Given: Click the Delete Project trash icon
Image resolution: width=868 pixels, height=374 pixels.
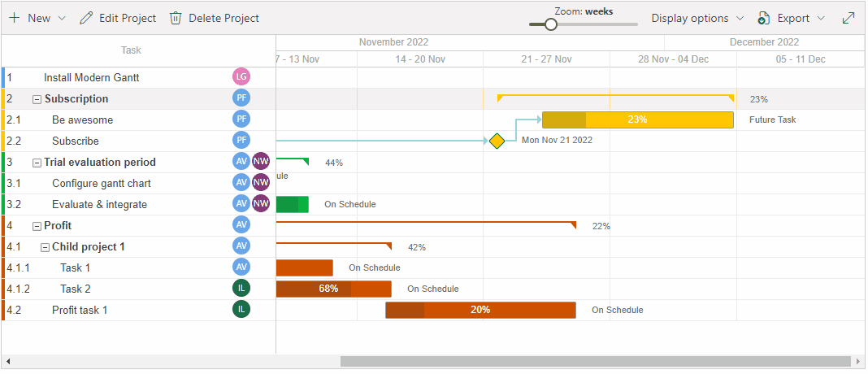Looking at the screenshot, I should [x=176, y=18].
